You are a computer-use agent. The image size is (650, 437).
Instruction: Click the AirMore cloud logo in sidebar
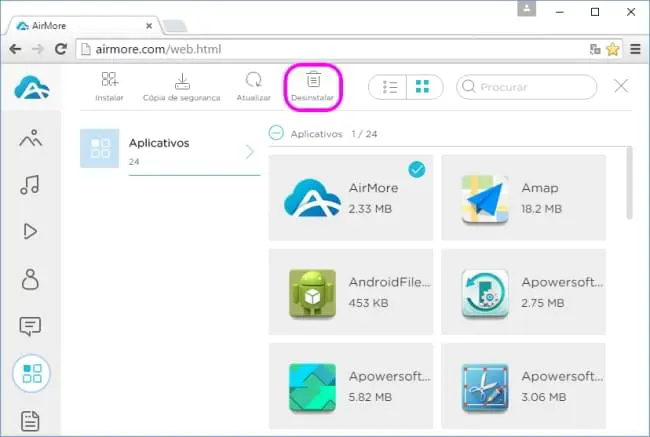pyautogui.click(x=32, y=87)
